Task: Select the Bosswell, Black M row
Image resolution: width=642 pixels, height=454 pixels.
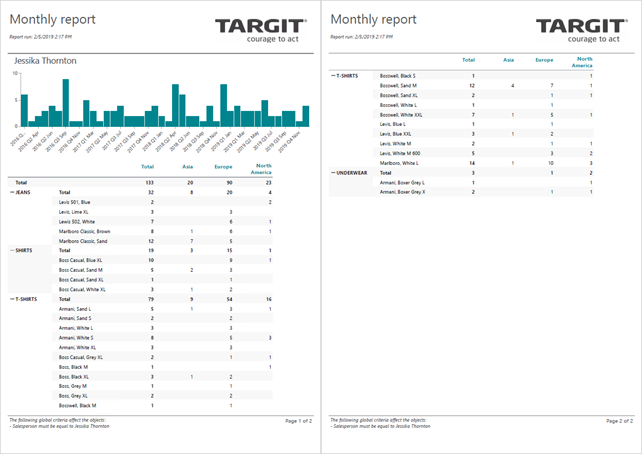Action: (162, 406)
